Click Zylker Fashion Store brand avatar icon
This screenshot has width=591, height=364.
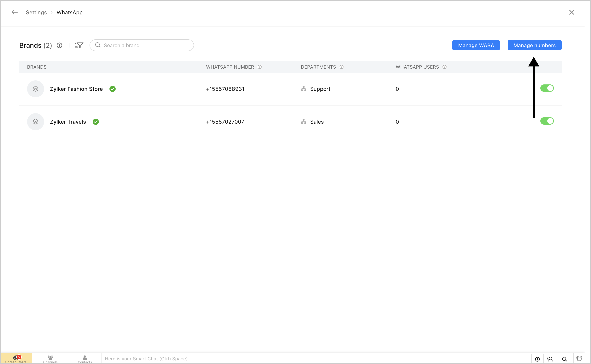click(35, 89)
